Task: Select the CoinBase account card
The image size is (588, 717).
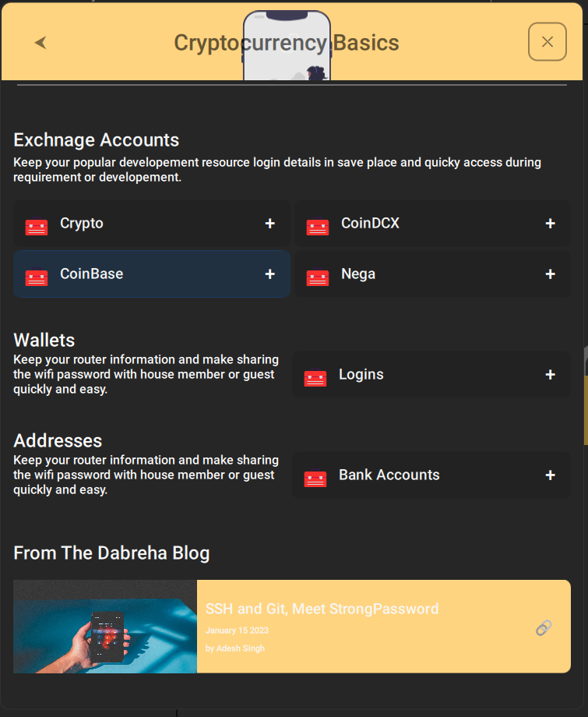Action: tap(152, 274)
